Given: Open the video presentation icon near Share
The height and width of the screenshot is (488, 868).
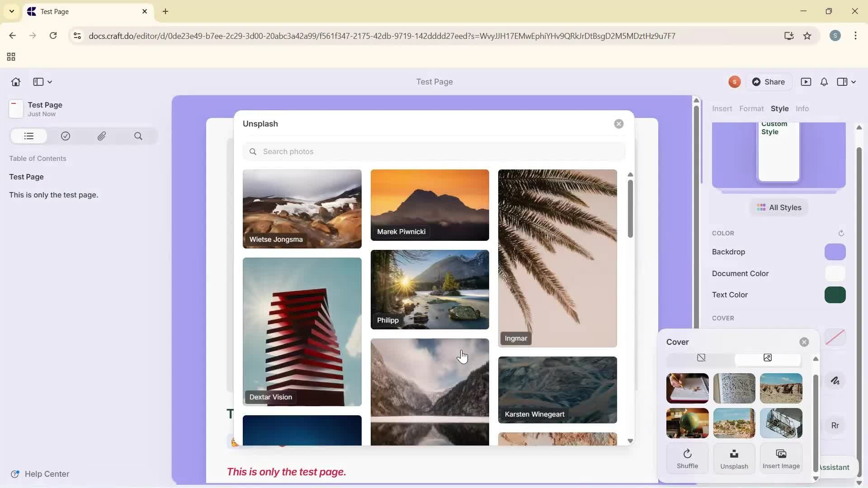Looking at the screenshot, I should point(807,82).
